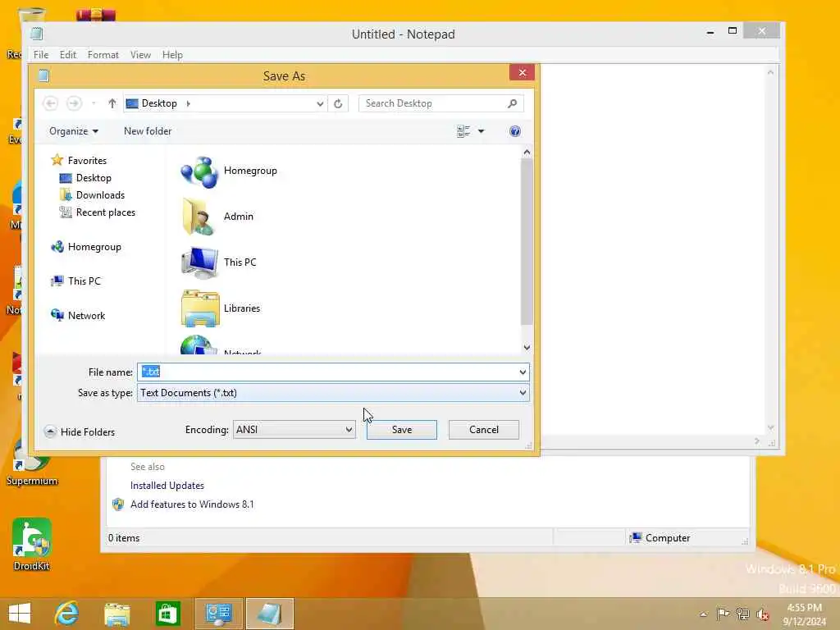Viewport: 840px width, 630px height.
Task: Expand the address bar previous locations dropdown
Action: tap(320, 103)
